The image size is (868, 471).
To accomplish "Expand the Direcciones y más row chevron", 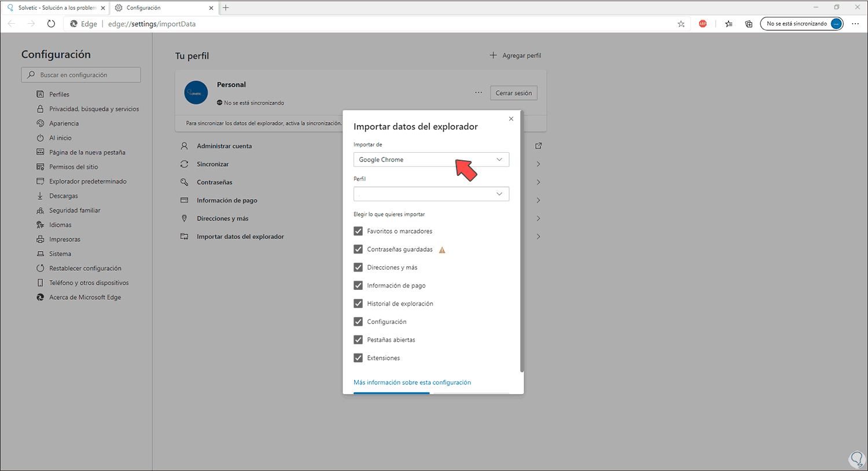I will point(538,218).
